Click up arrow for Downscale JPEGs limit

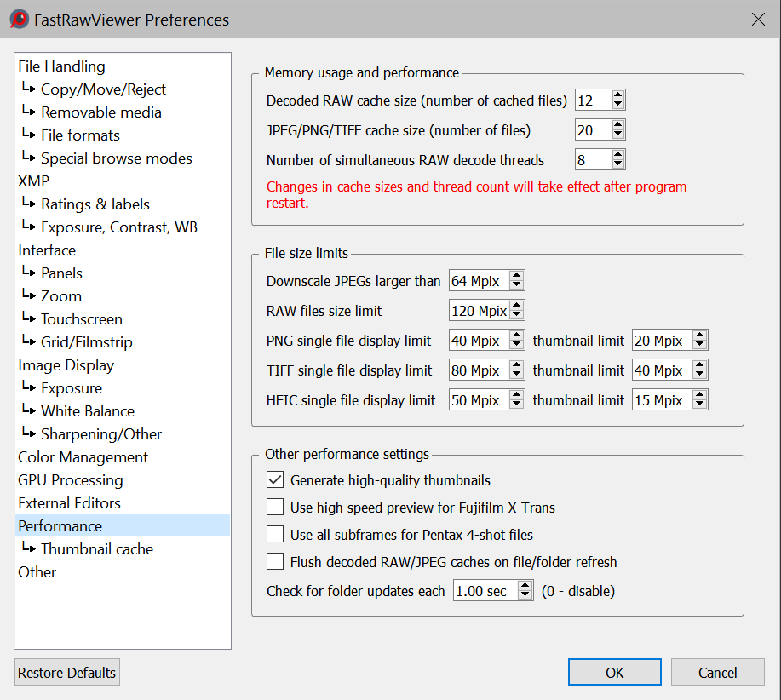coord(517,276)
